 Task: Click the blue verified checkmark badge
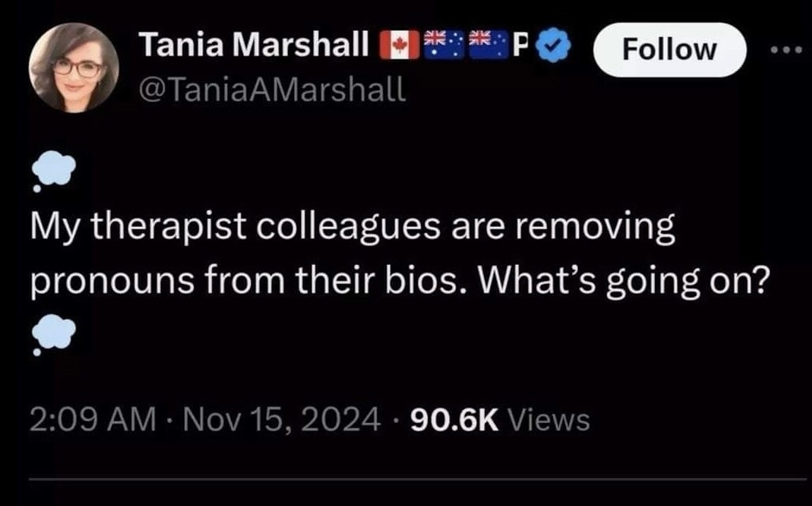point(553,45)
